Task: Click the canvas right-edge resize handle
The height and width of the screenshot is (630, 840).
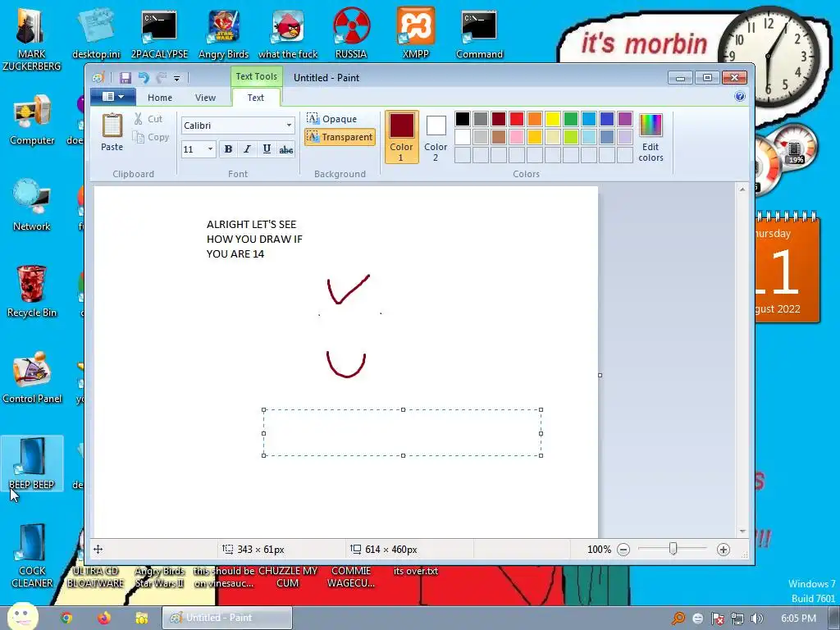Action: [x=600, y=375]
